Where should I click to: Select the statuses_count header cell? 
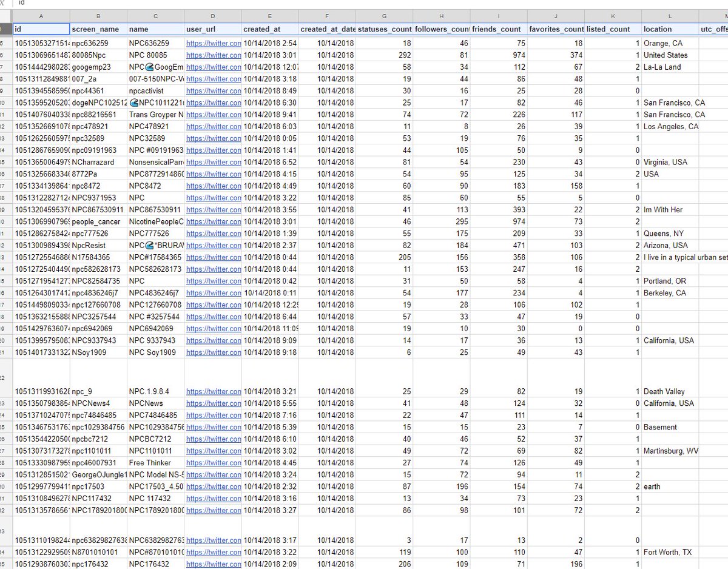coord(385,29)
